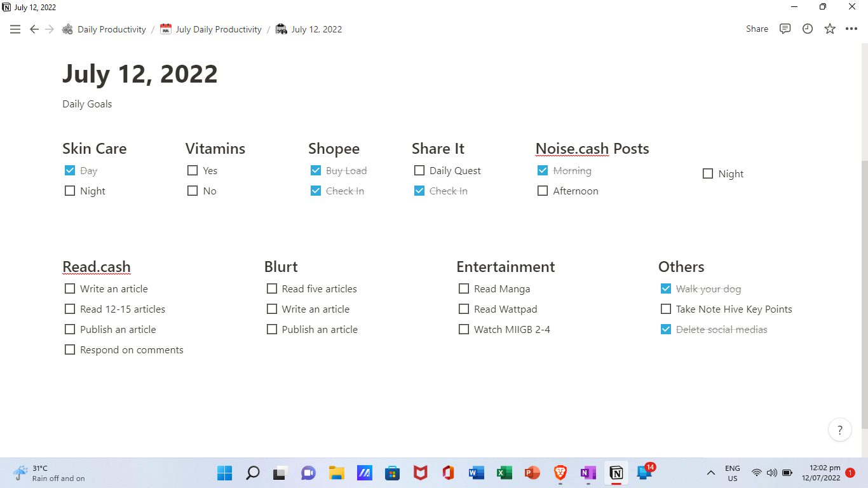
Task: Launch PowerPoint from the taskbar
Action: point(532,473)
